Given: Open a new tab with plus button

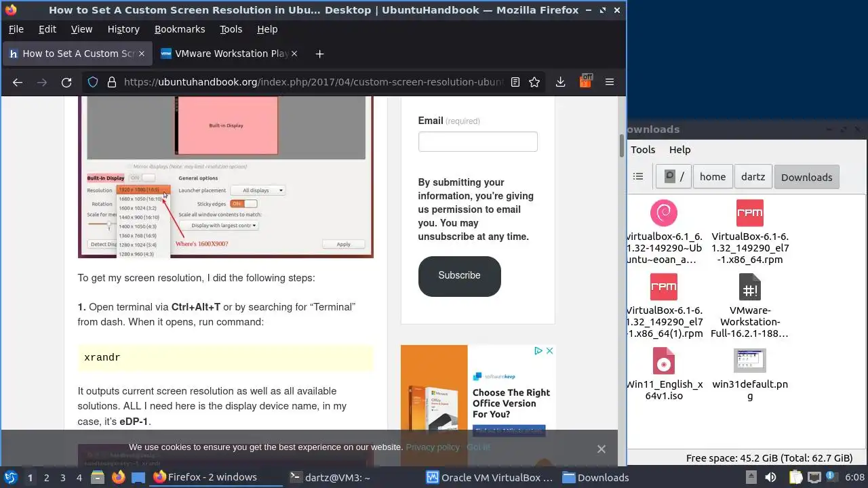Looking at the screenshot, I should (319, 54).
